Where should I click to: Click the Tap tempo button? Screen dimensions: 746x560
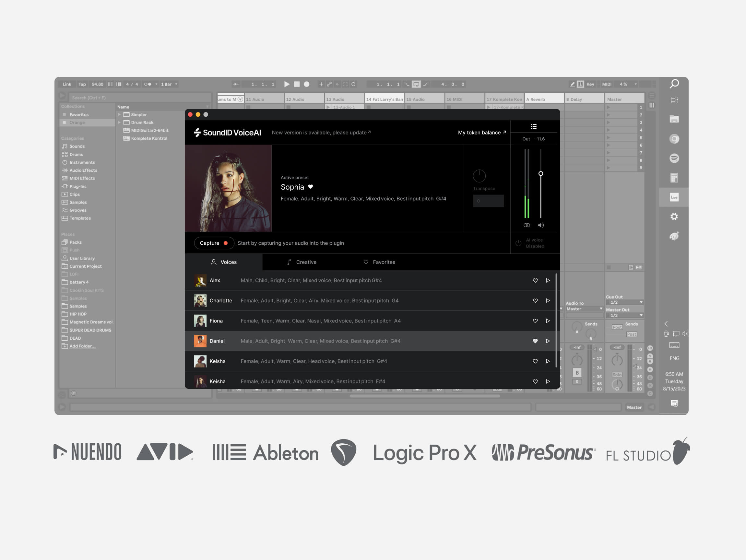(82, 84)
